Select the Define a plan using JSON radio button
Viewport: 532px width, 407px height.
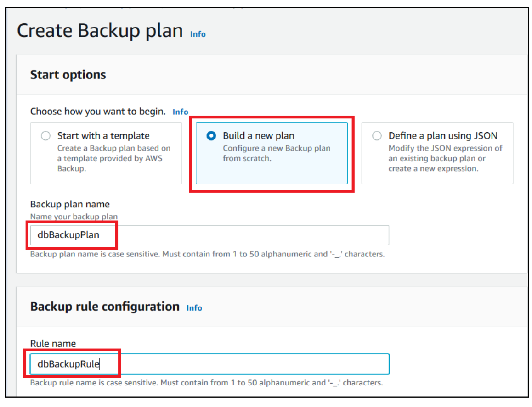click(377, 136)
